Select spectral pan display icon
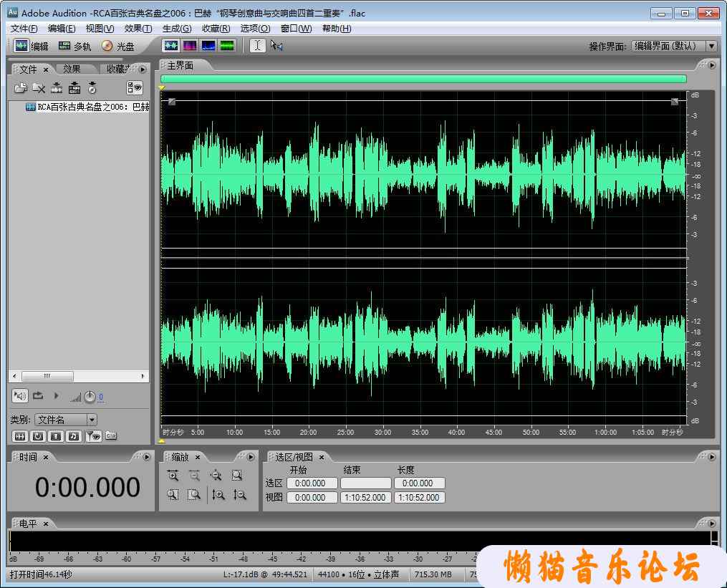This screenshot has height=588, width=727. coord(208,45)
